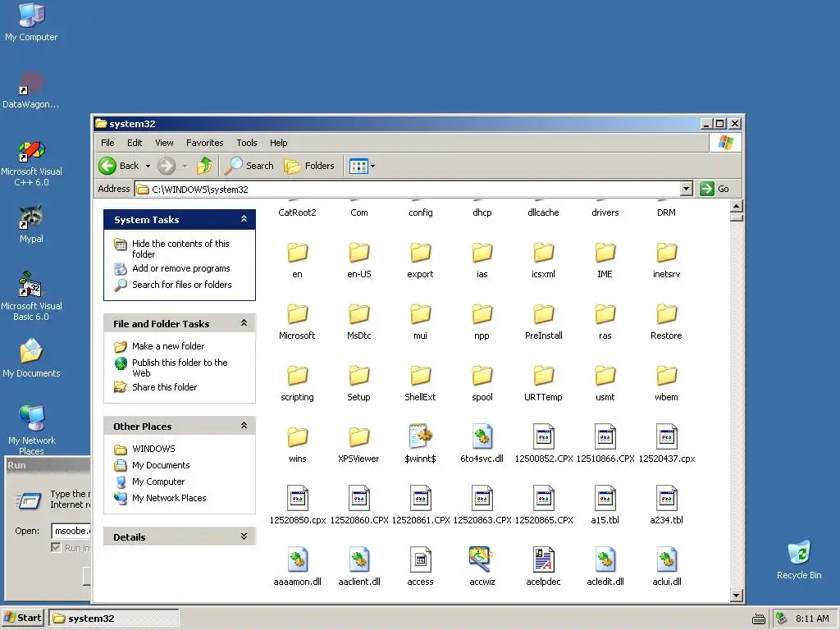Select the a15.tbl file

(x=605, y=505)
